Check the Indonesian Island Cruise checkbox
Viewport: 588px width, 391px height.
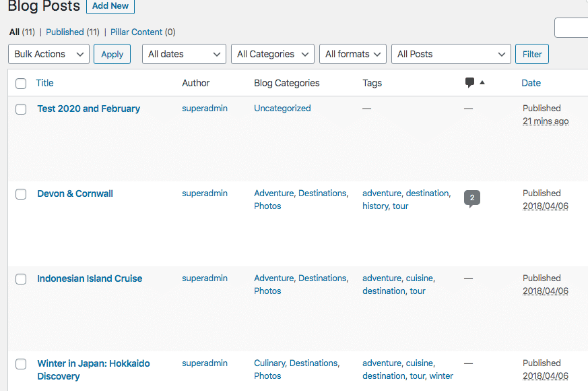pos(20,278)
